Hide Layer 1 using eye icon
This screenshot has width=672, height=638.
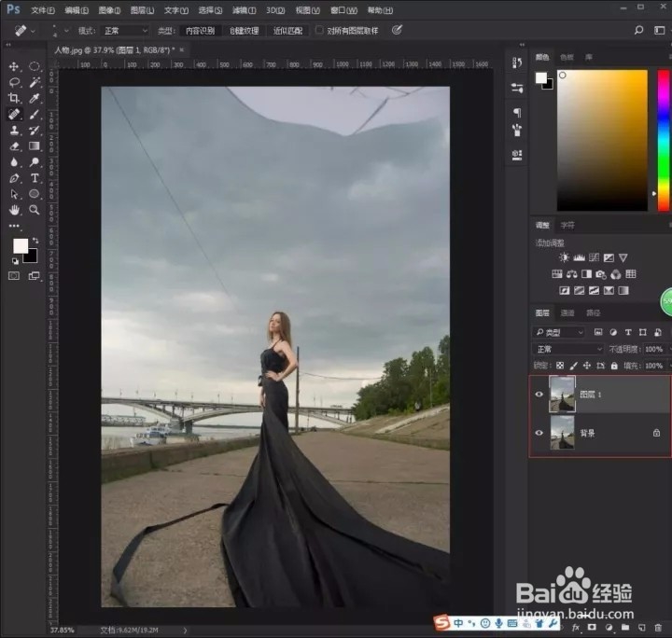(539, 395)
